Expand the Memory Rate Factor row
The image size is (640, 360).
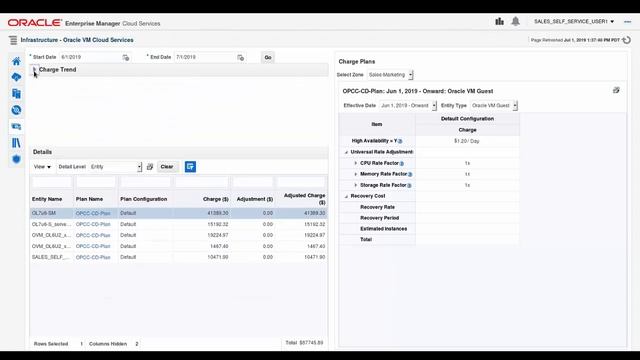[x=356, y=174]
